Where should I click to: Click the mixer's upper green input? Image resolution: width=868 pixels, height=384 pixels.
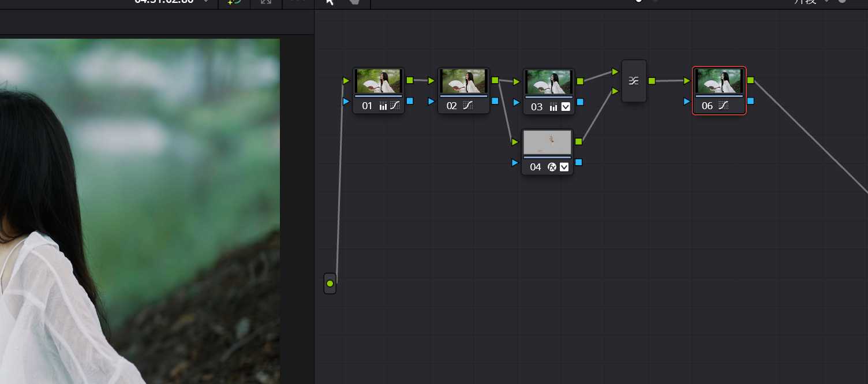pos(615,72)
